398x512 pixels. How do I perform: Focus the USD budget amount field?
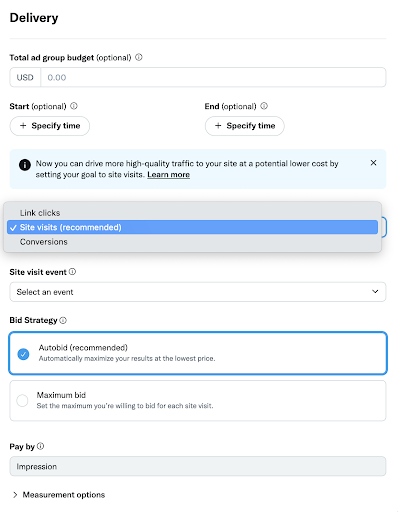tap(213, 77)
